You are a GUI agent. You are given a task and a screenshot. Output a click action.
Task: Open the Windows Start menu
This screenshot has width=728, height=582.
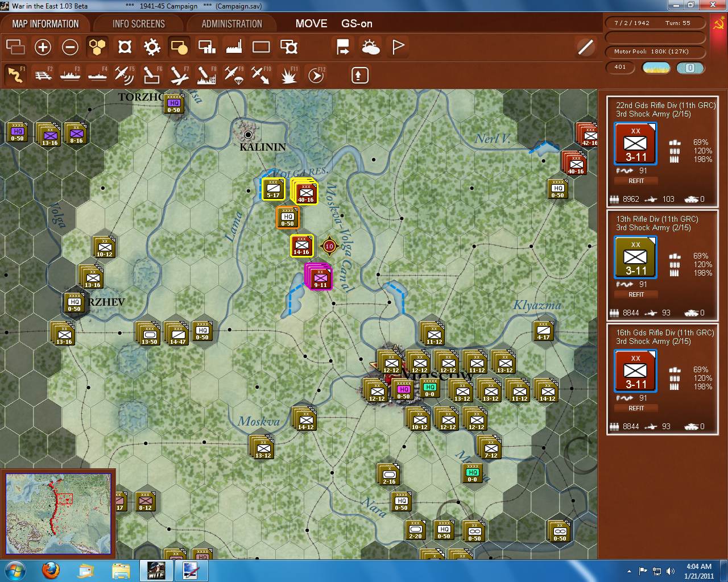[x=14, y=571]
